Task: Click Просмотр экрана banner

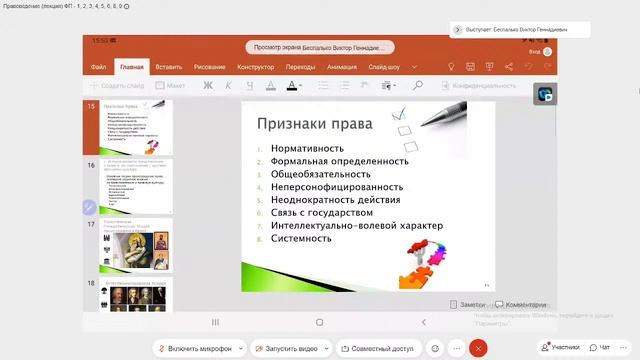Action: (x=320, y=47)
